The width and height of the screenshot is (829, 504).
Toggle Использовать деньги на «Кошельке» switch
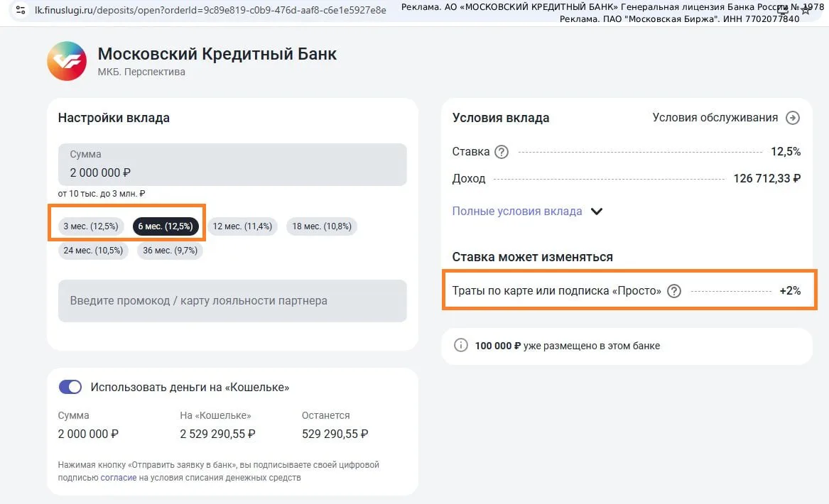click(70, 388)
